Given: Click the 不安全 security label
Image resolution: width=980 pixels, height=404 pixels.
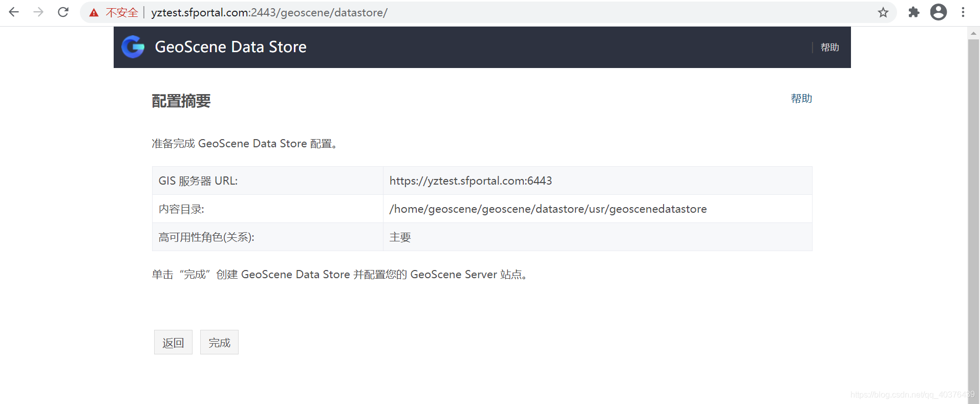Looking at the screenshot, I should (122, 13).
